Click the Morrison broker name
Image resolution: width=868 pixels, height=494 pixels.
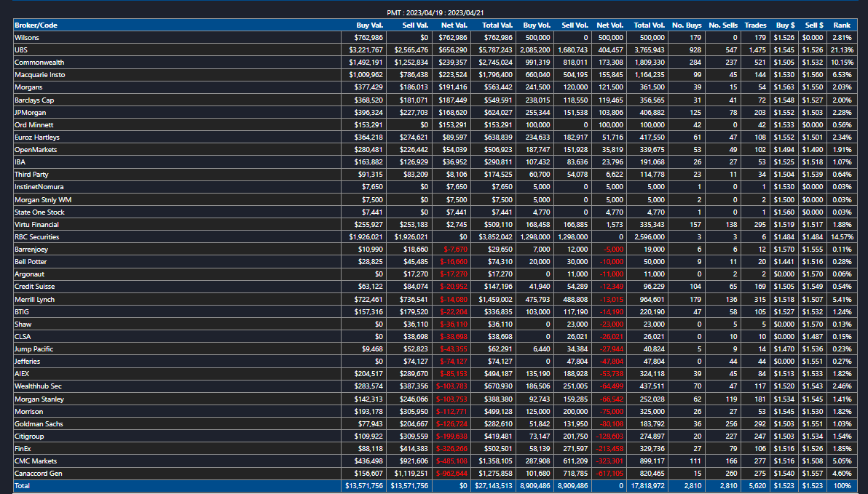[28, 412]
